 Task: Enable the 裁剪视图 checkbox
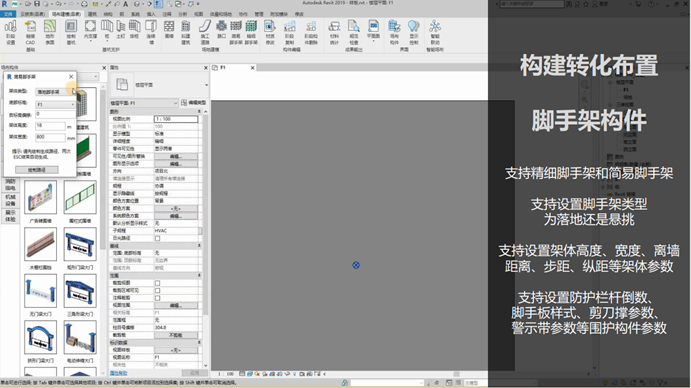coord(157,283)
